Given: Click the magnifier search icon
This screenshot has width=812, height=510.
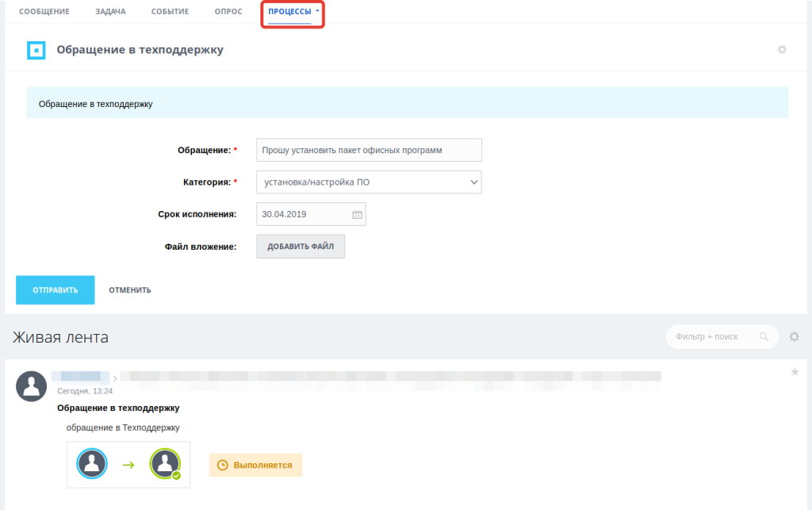Looking at the screenshot, I should (764, 336).
